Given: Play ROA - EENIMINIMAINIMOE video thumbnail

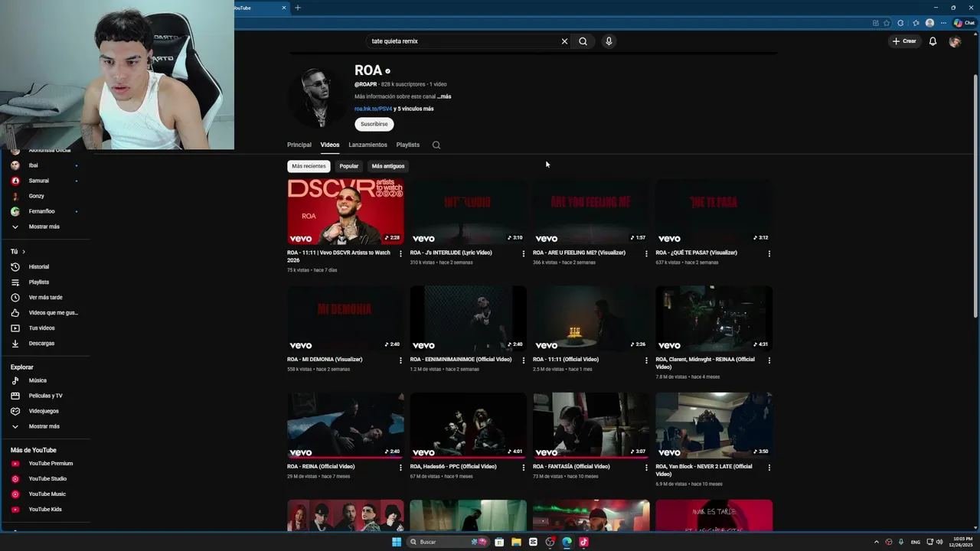Looking at the screenshot, I should pos(468,319).
